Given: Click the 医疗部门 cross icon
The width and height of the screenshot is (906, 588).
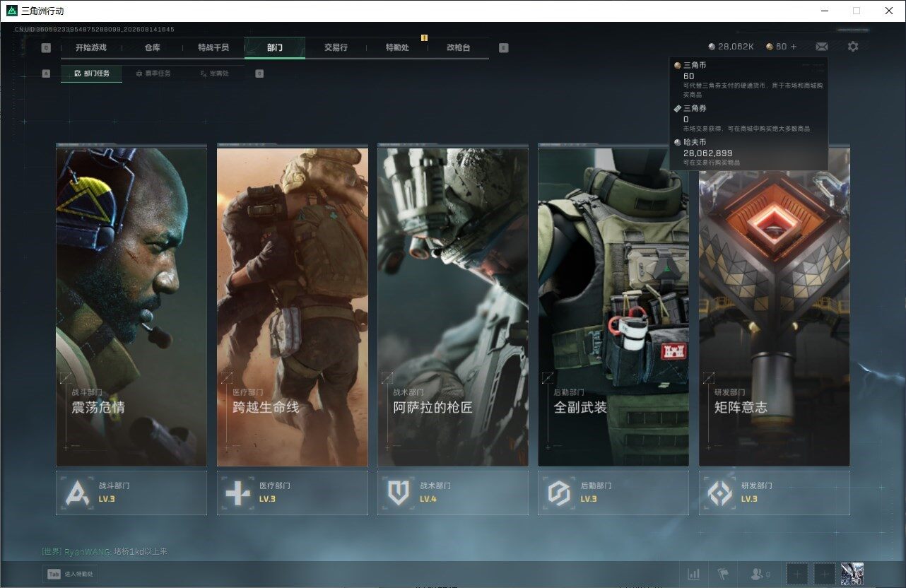Looking at the screenshot, I should pyautogui.click(x=237, y=493).
